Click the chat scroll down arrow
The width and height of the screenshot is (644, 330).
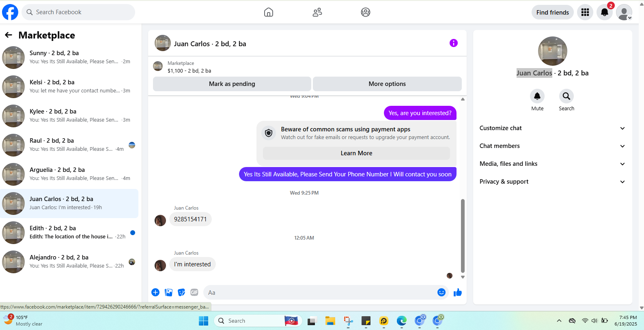click(463, 277)
